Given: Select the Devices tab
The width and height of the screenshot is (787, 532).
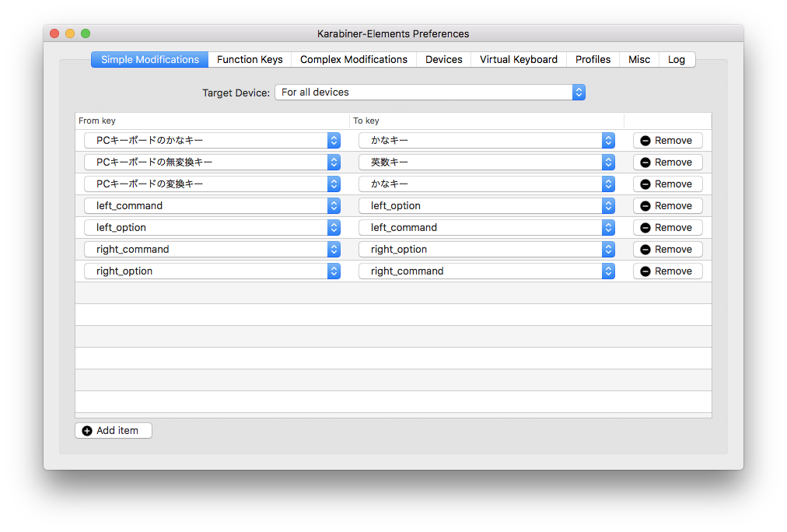Looking at the screenshot, I should pyautogui.click(x=444, y=59).
